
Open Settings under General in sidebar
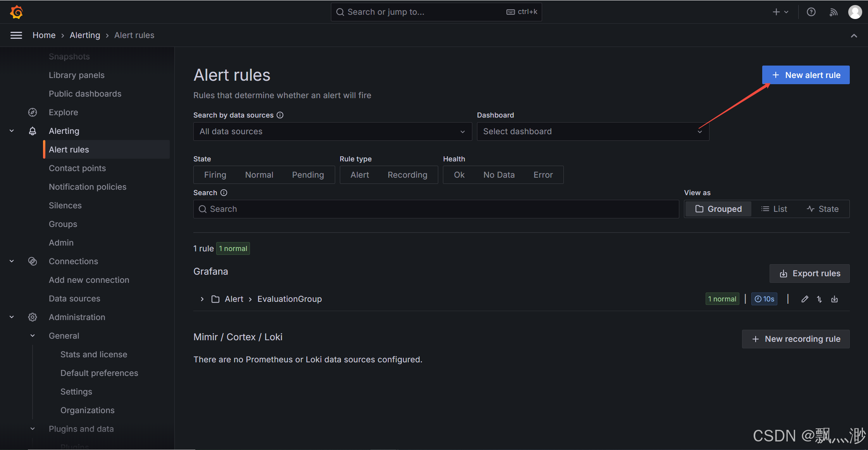click(x=76, y=392)
